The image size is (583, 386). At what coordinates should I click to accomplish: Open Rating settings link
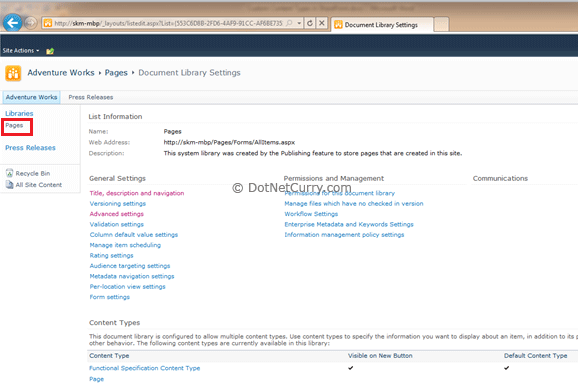click(x=111, y=255)
